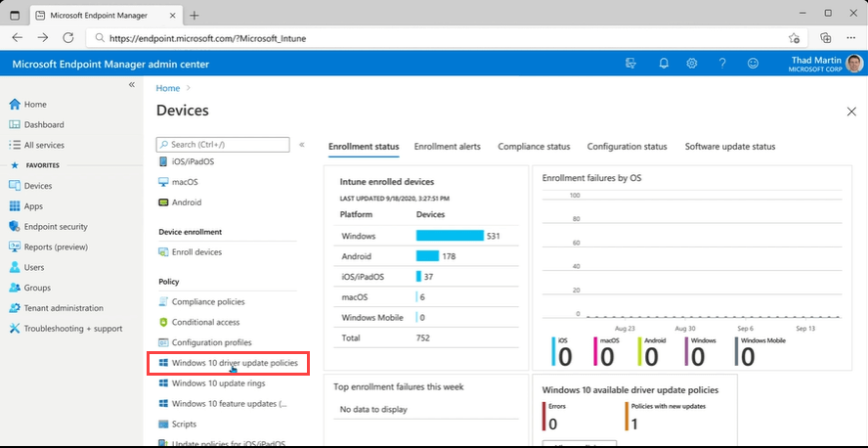Click the Android 178 devices bar
Viewport: 868px width, 448px height.
tap(427, 256)
